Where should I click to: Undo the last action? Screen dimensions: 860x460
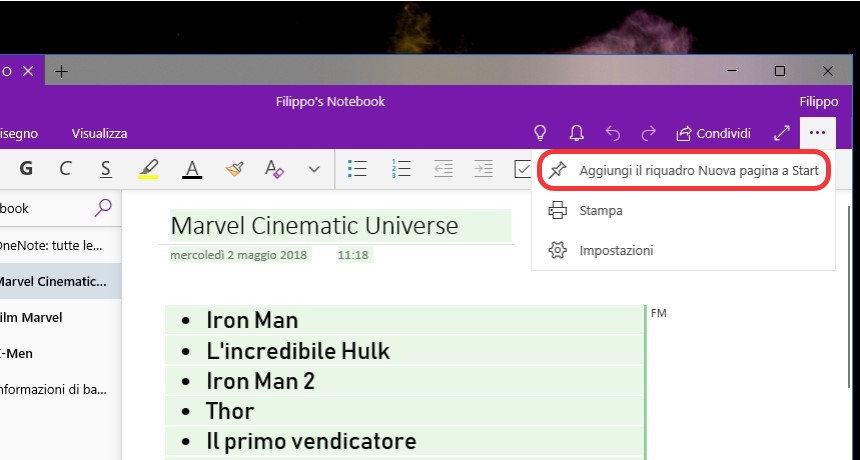coord(613,133)
